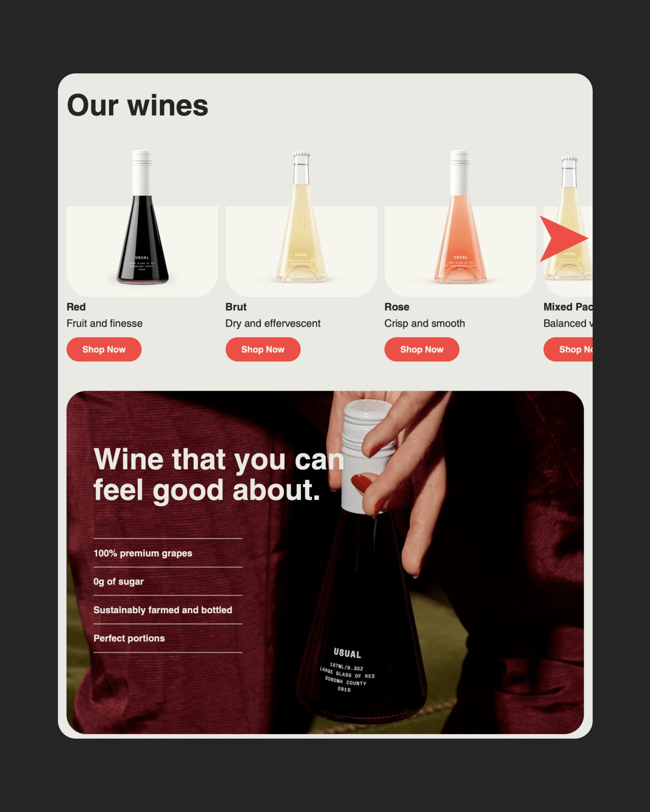The image size is (650, 812).
Task: Click Sustainably farmed and bottled item
Action: pos(163,610)
